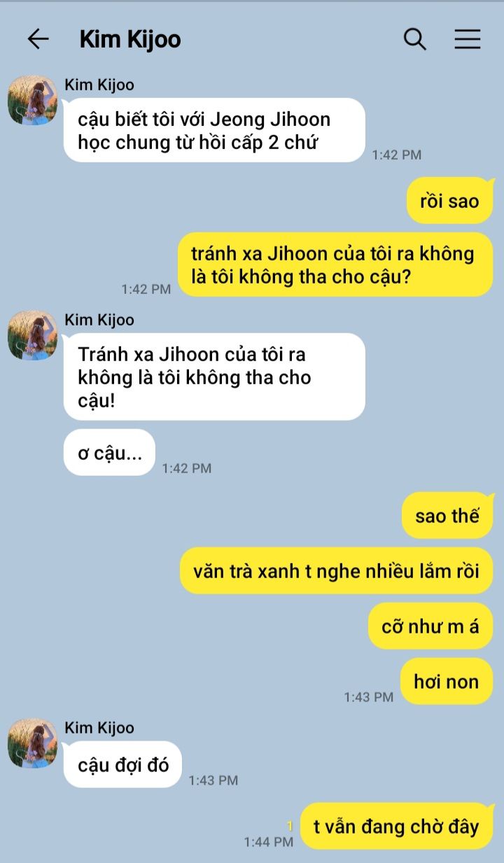
Task: Open Kim Kijoo's avatar at first message
Action: [32, 100]
